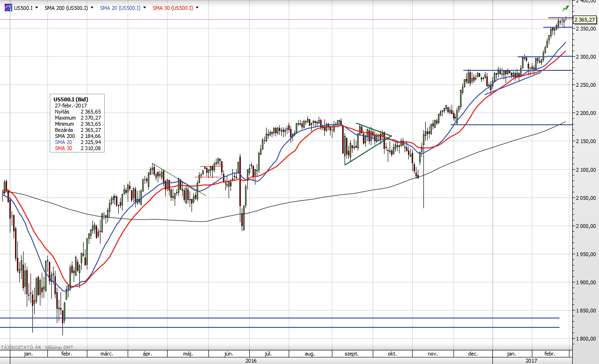Click the 2 300,00 price axis label

tap(585, 57)
